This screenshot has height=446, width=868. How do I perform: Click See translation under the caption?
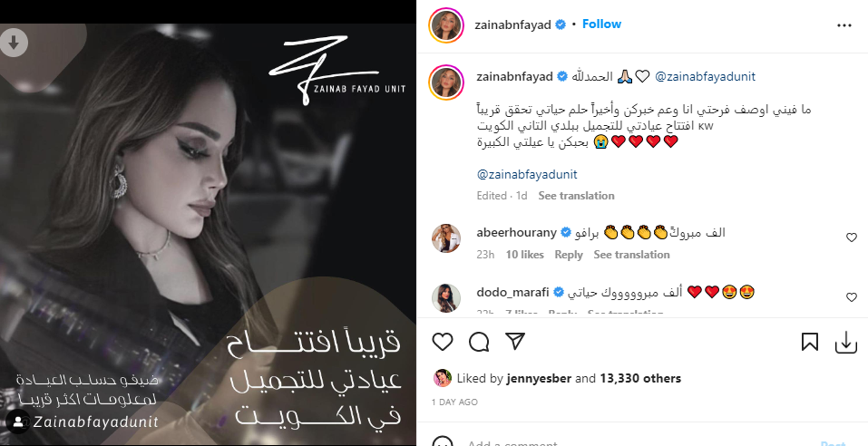point(576,196)
